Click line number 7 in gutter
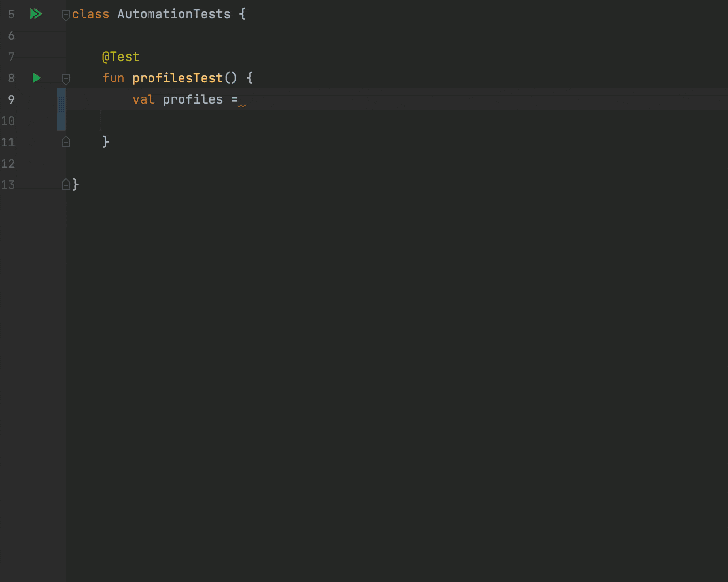 click(11, 57)
